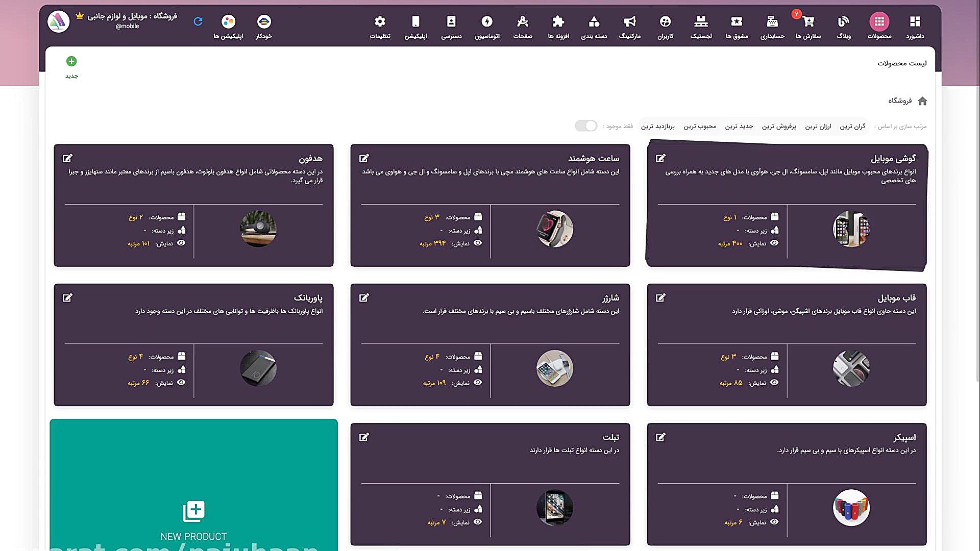
Task: Open the Settings (تنظیمات) gear icon
Action: [380, 22]
